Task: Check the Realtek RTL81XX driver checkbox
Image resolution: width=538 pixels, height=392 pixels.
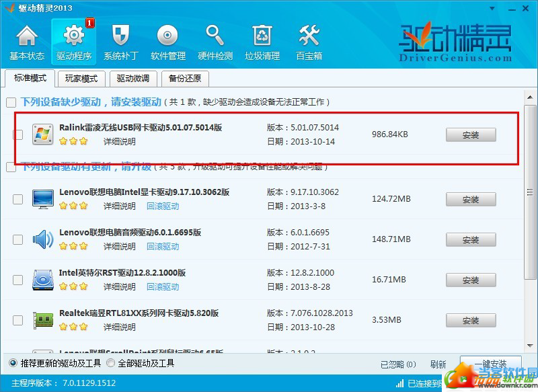Action: [18, 320]
